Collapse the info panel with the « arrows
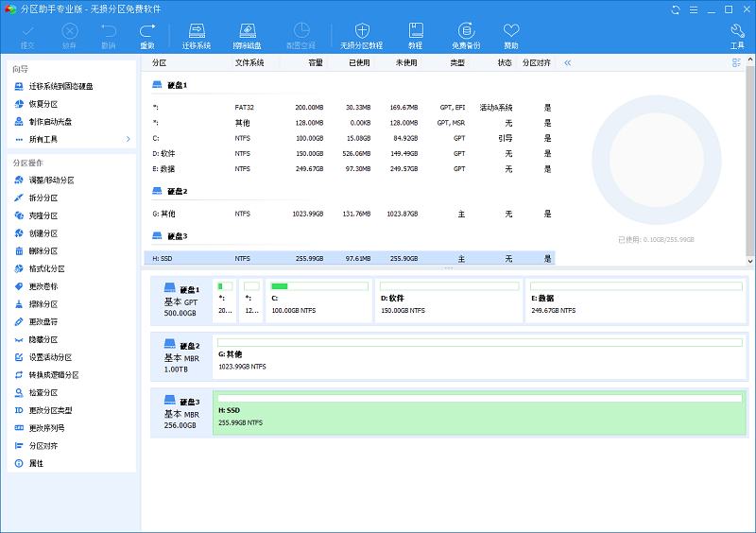The height and width of the screenshot is (533, 756). click(x=568, y=62)
